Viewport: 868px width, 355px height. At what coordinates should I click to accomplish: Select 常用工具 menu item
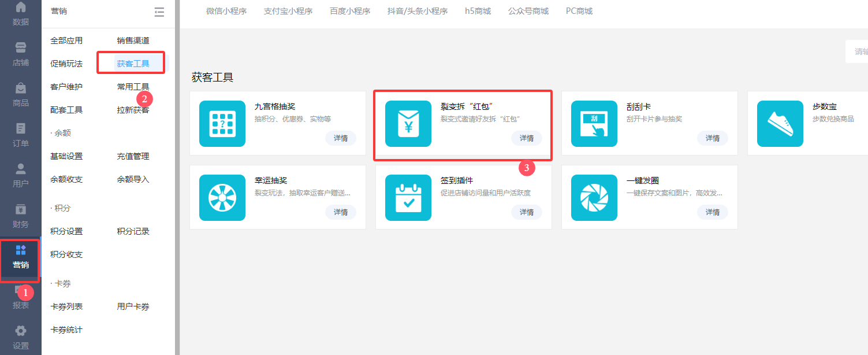click(133, 87)
